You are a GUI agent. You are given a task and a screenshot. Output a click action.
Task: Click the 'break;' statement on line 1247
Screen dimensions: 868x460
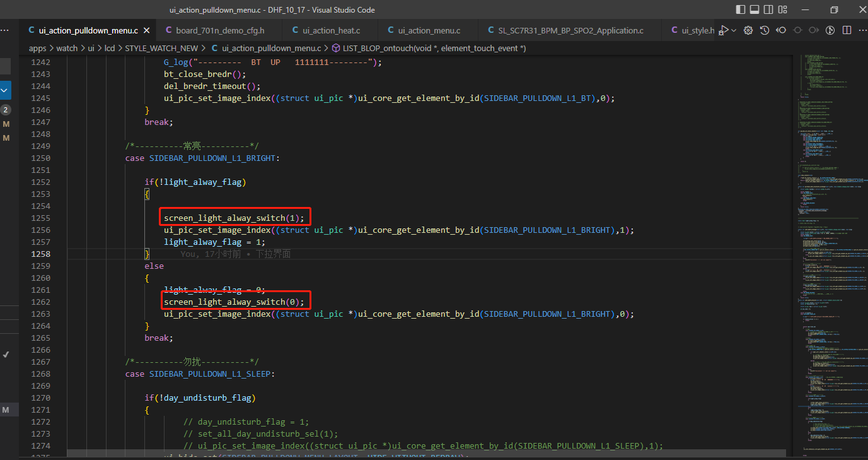(x=159, y=122)
